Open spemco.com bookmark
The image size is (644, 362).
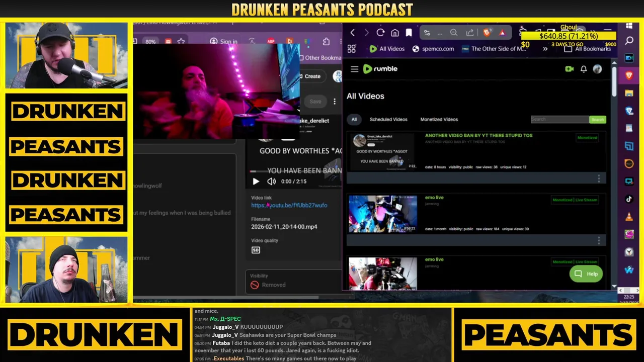[433, 49]
